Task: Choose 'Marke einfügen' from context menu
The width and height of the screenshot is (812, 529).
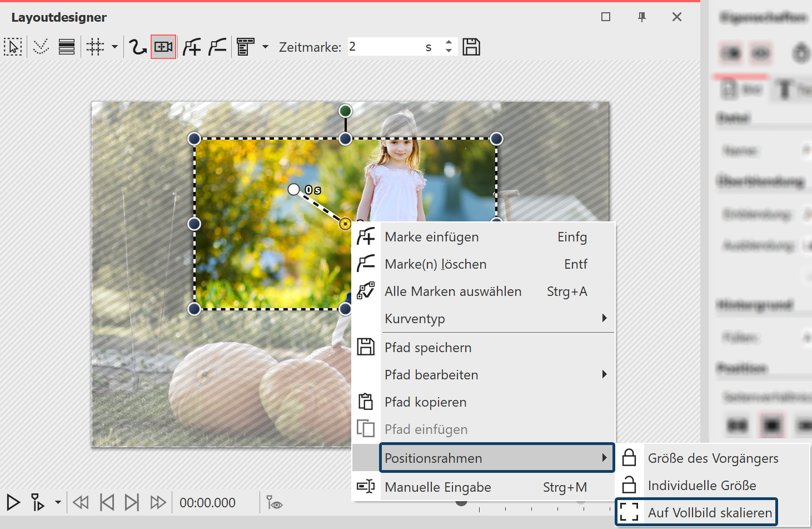Action: pyautogui.click(x=431, y=237)
